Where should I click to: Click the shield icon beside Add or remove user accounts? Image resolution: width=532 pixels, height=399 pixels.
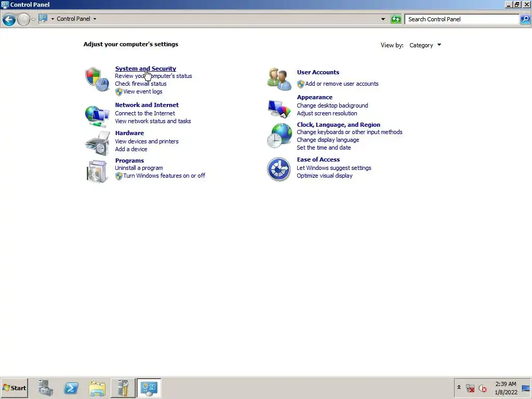301,84
